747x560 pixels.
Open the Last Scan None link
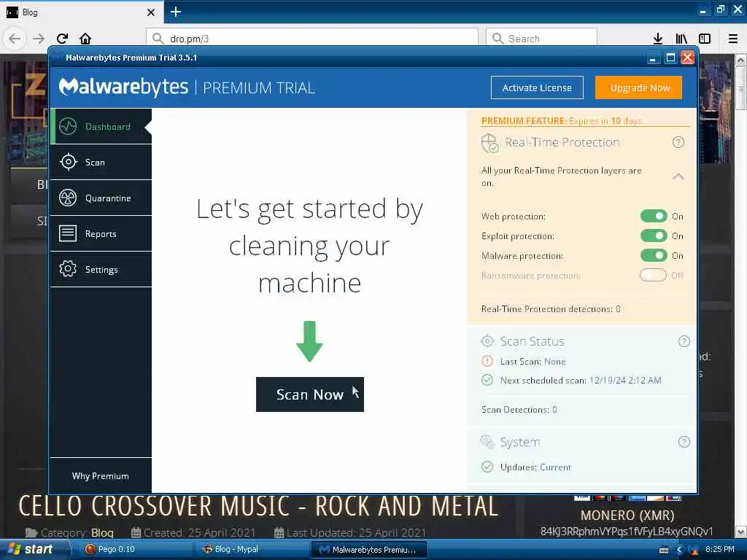coord(554,362)
